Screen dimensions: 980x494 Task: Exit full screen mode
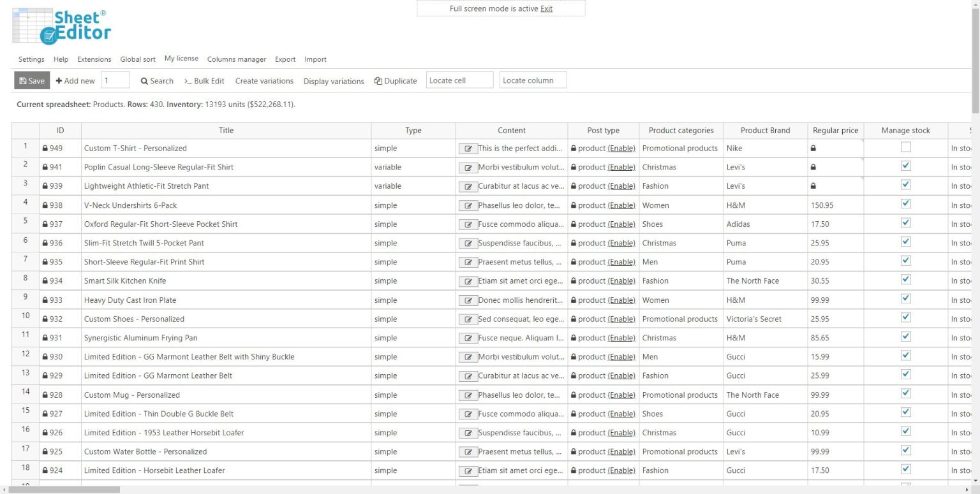tap(546, 8)
